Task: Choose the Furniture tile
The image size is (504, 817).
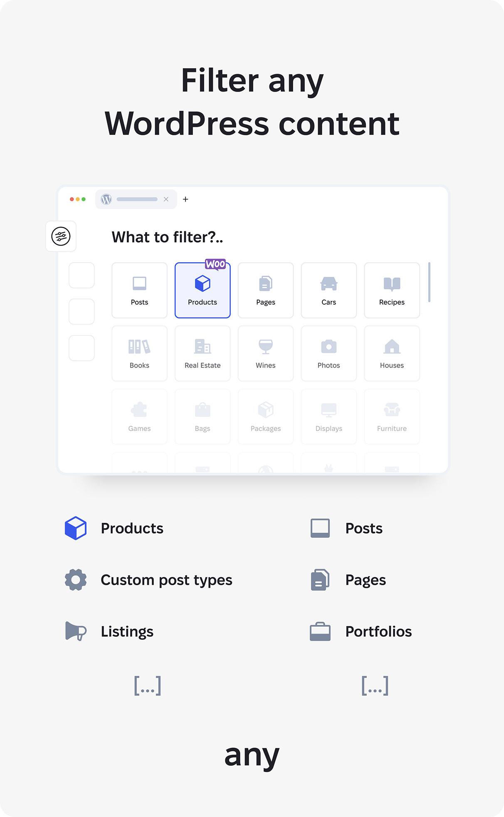Action: (x=392, y=417)
